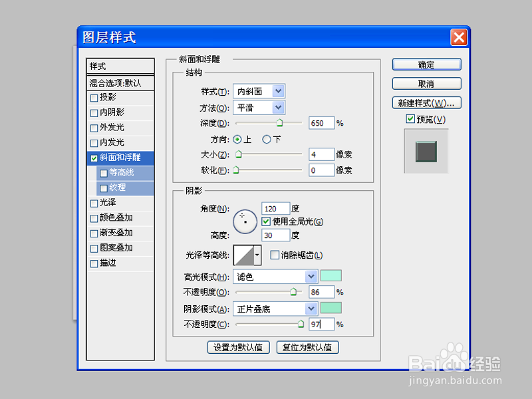Enable the 内阴影 inner shadow checkbox
The width and height of the screenshot is (532, 399).
click(94, 113)
